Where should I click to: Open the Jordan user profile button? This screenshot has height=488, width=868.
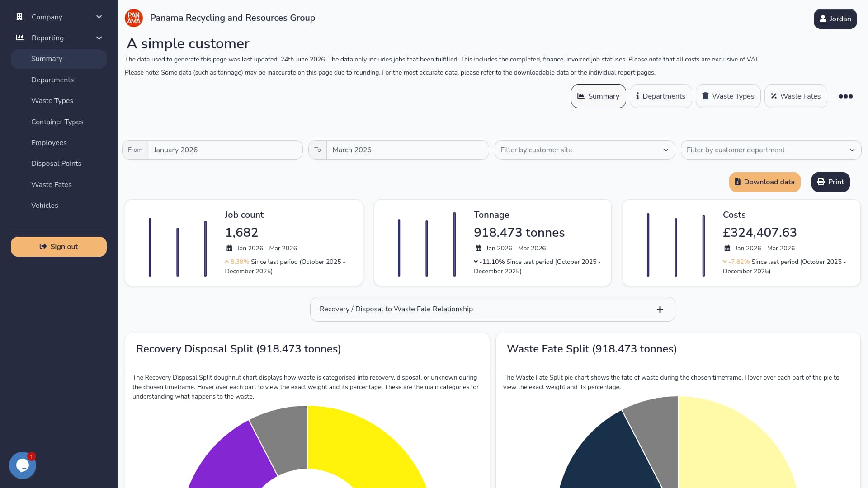tap(835, 19)
